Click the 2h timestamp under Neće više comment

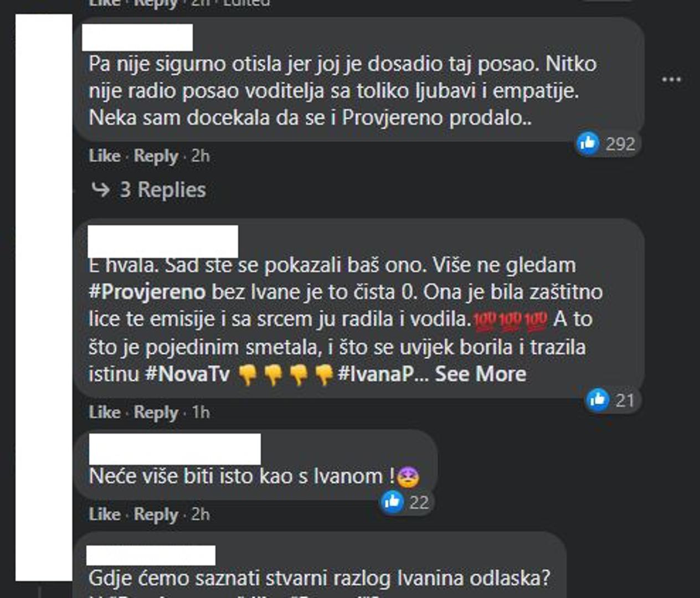[x=200, y=514]
